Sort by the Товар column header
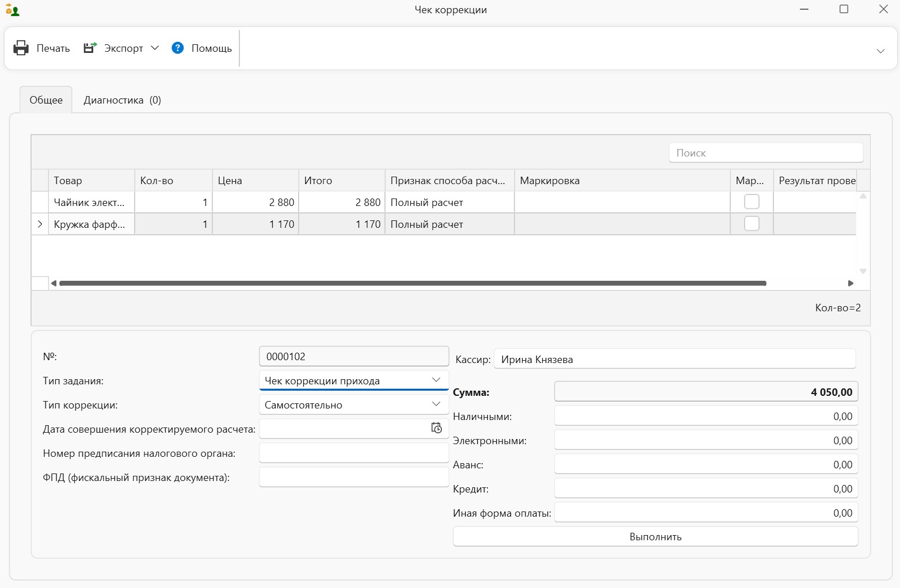Viewport: 900px width, 588px height. click(91, 180)
